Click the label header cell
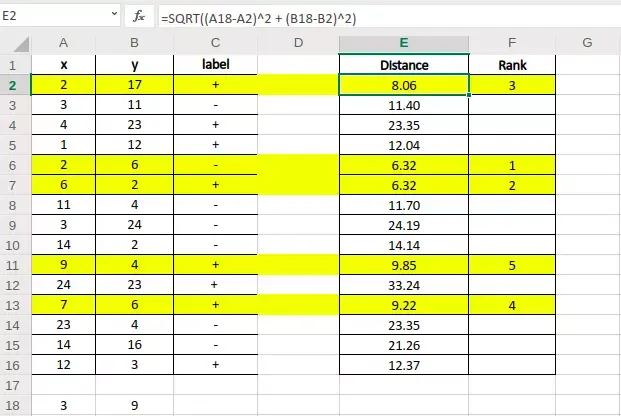The width and height of the screenshot is (621, 416). tap(215, 65)
